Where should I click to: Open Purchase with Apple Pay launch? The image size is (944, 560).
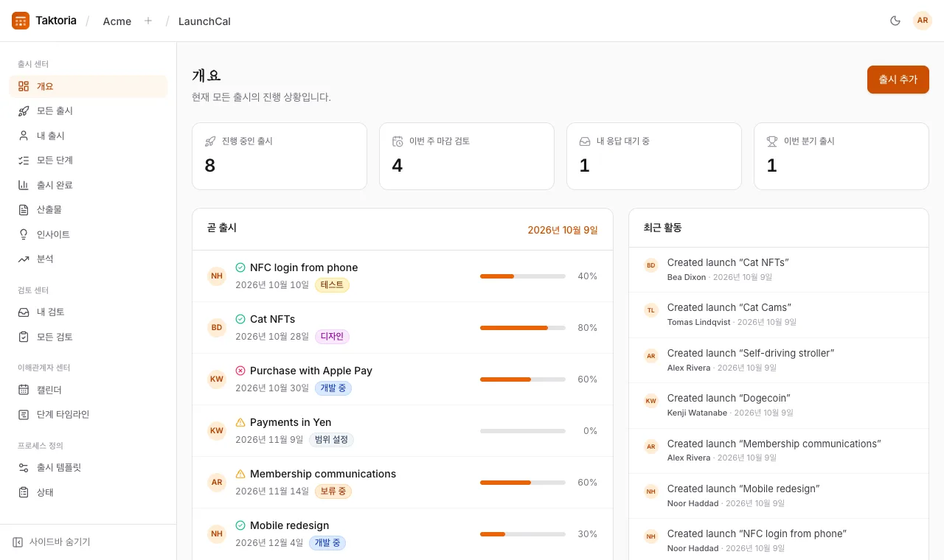pyautogui.click(x=403, y=379)
